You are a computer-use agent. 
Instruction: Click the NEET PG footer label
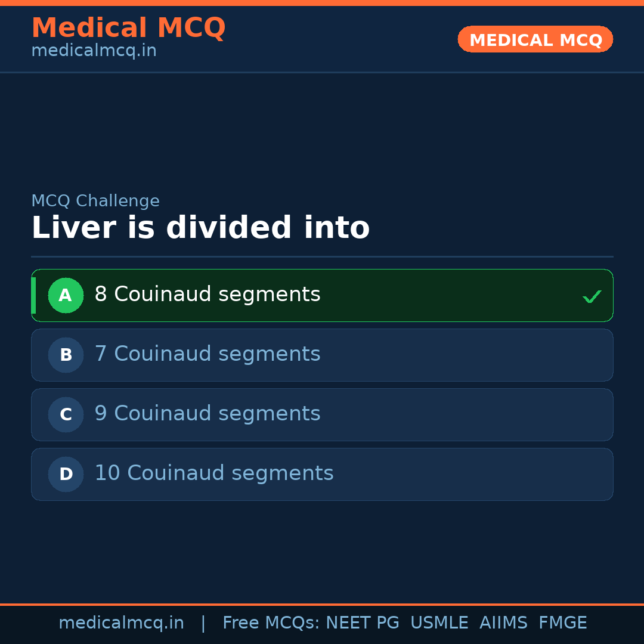(363, 623)
